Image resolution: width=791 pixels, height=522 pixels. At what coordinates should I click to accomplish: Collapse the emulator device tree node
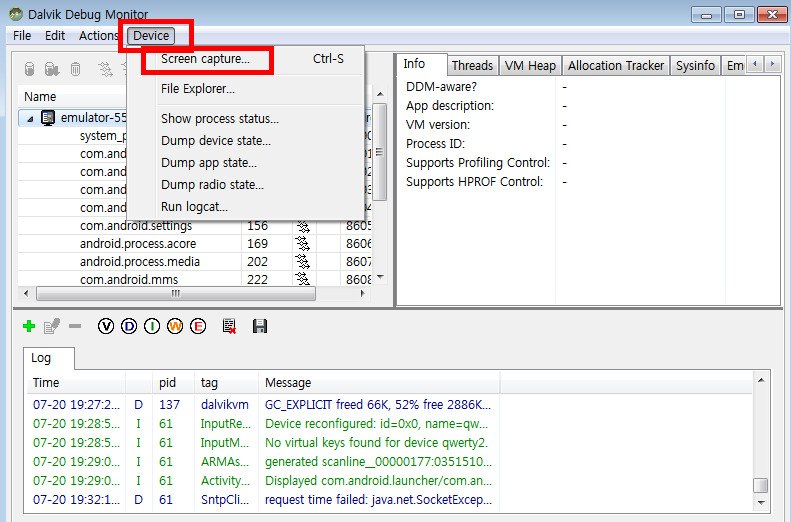click(29, 118)
